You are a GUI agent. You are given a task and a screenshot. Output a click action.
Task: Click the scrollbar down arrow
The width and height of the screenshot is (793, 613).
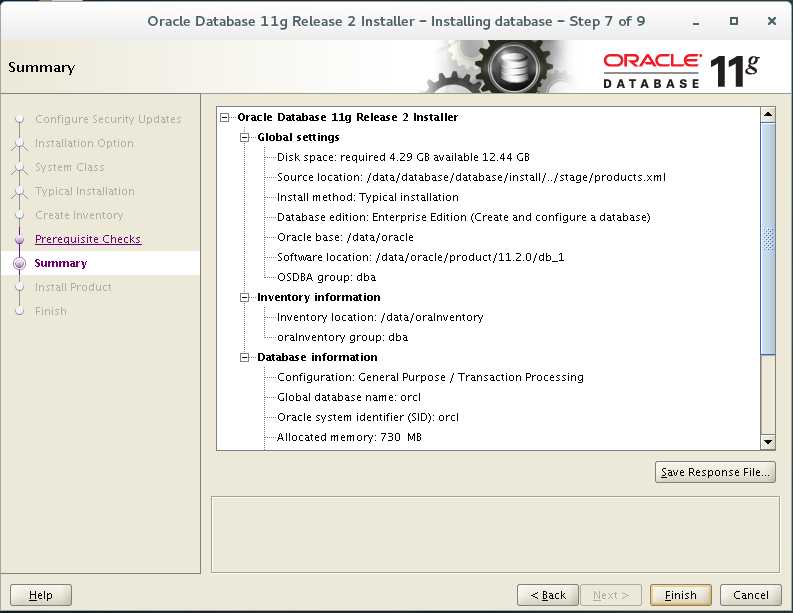click(768, 442)
